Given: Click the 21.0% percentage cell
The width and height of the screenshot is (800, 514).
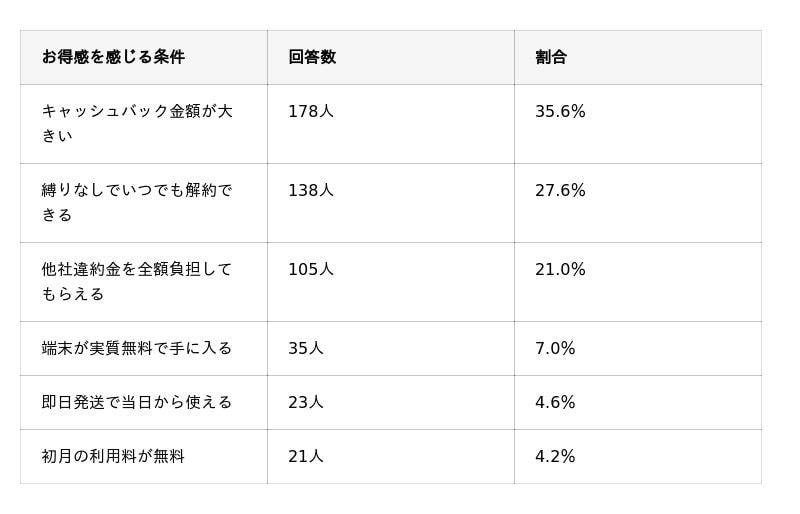Looking at the screenshot, I should [560, 270].
